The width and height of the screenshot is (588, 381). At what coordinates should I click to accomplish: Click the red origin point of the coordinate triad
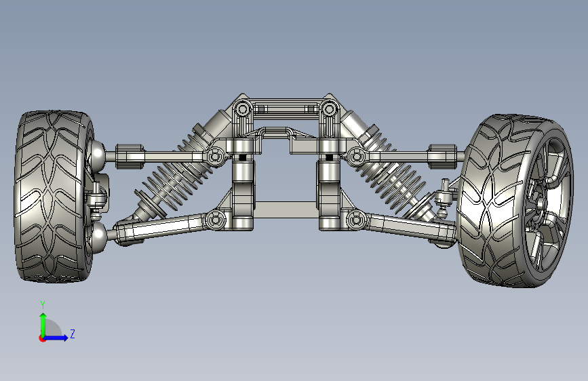click(42, 338)
